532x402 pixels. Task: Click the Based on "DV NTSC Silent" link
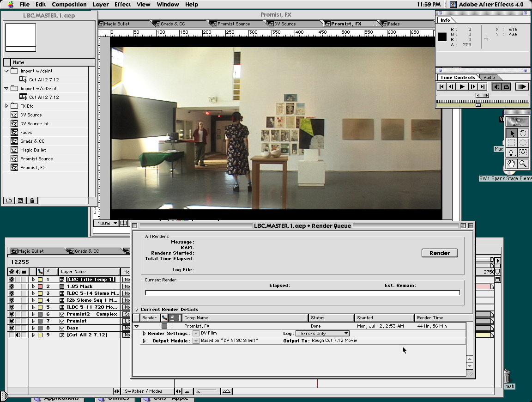(x=230, y=340)
